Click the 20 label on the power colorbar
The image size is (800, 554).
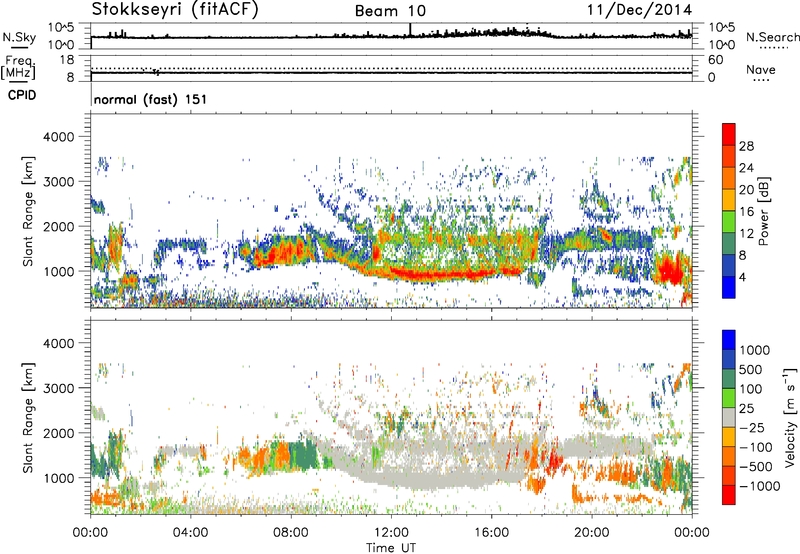click(x=746, y=190)
